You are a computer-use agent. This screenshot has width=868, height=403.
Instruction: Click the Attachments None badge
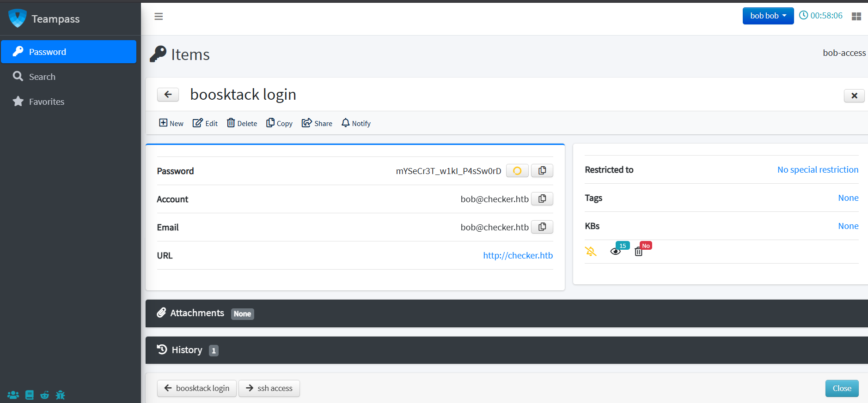242,314
